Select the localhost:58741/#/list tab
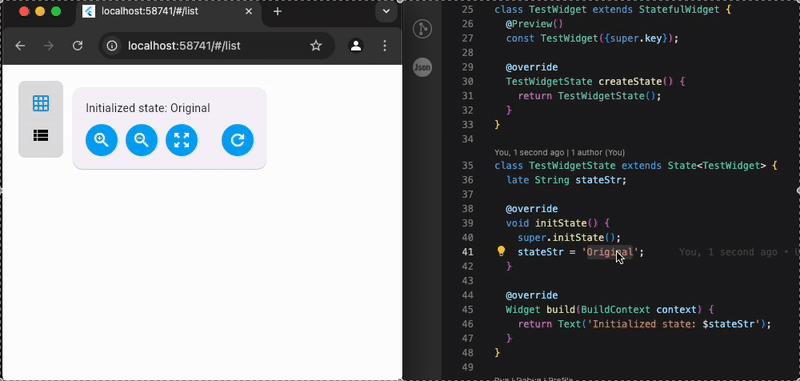The width and height of the screenshot is (800, 381). [168, 12]
